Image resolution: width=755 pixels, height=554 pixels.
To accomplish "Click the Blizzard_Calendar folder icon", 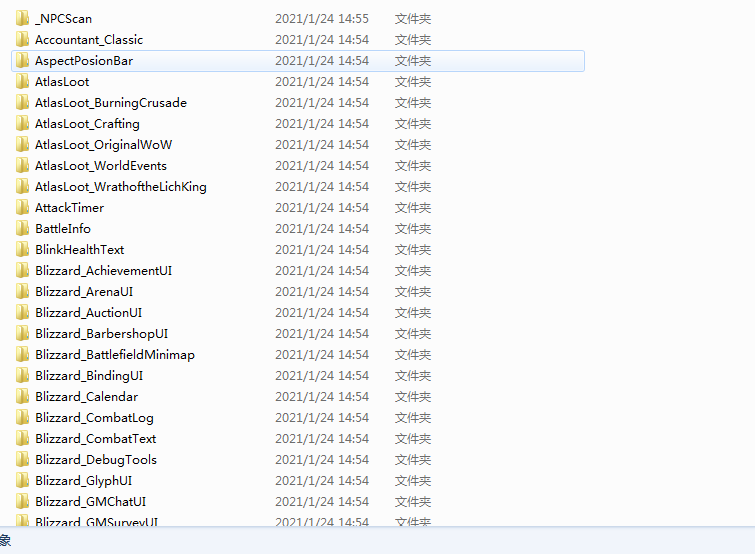I will click(22, 397).
